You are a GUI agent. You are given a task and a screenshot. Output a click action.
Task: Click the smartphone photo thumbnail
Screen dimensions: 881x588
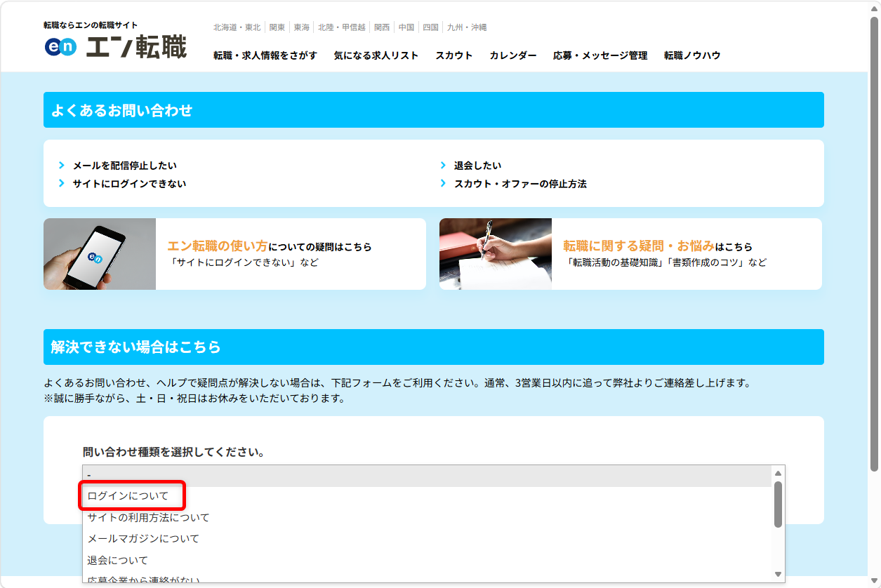pyautogui.click(x=100, y=254)
